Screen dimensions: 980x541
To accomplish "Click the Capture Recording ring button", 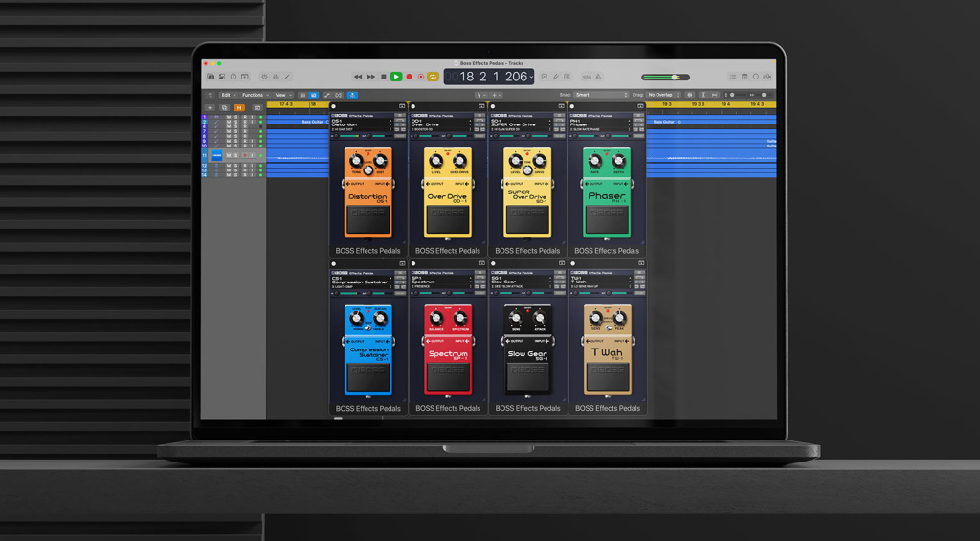I will click(421, 77).
